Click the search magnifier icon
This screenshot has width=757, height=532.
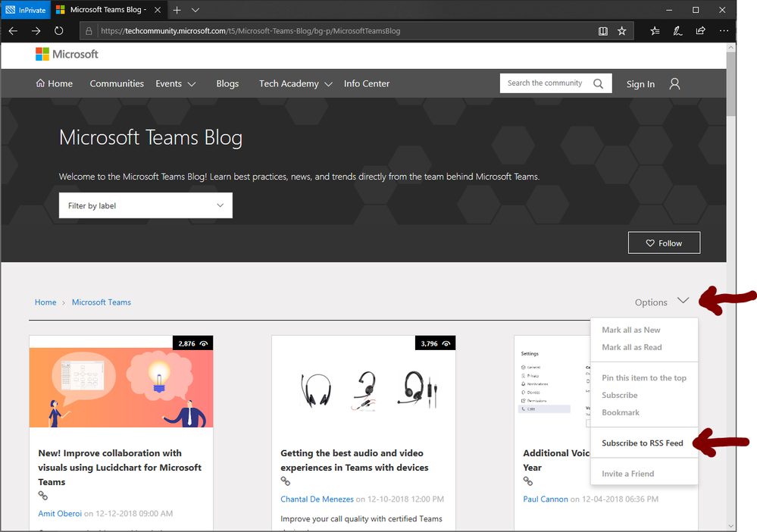click(598, 83)
